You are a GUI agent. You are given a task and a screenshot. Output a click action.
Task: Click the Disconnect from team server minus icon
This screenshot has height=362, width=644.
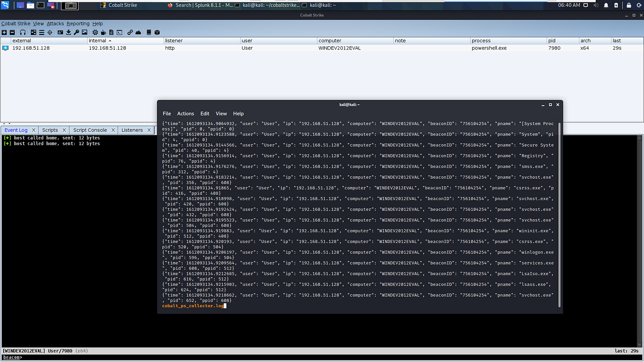click(x=12, y=33)
